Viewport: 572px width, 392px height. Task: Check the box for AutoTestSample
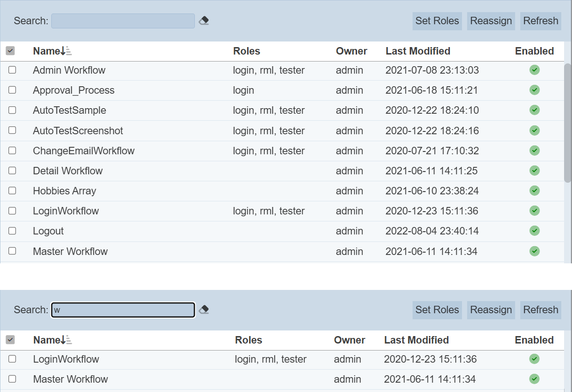(12, 110)
